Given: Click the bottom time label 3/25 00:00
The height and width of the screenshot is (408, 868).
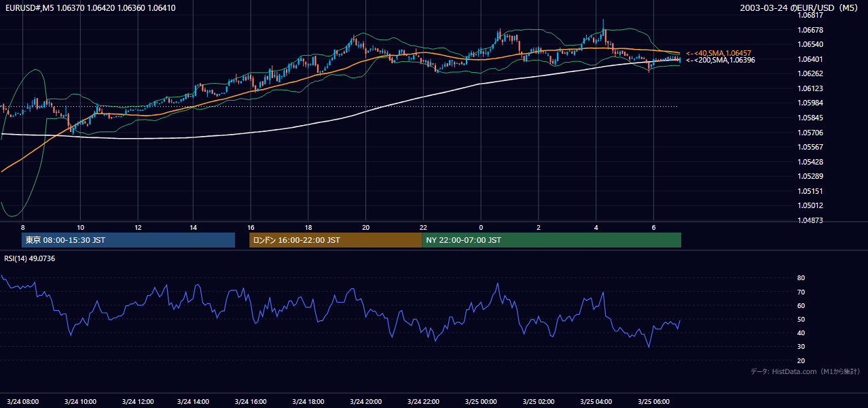Looking at the screenshot, I should click(481, 402).
